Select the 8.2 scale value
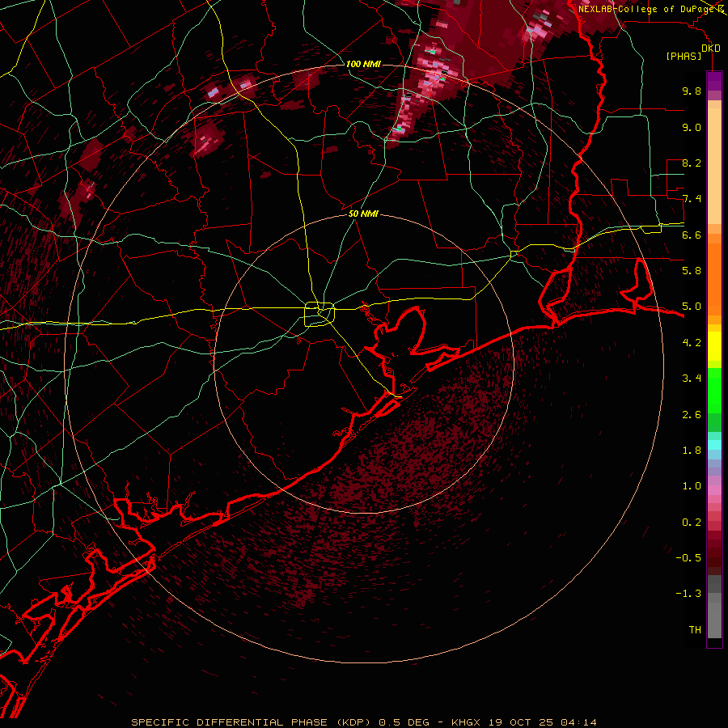Viewport: 728px width, 728px height. point(692,163)
